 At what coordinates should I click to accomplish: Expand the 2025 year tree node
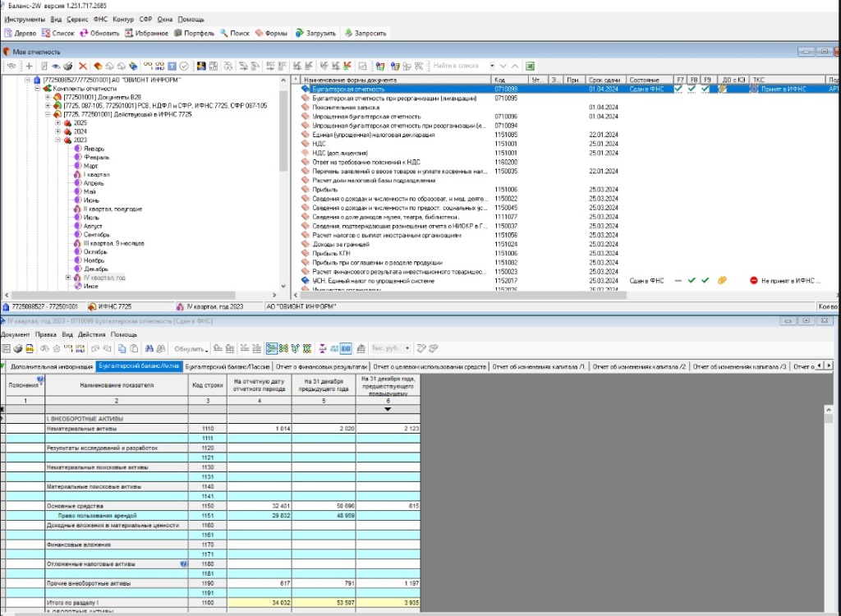point(58,123)
